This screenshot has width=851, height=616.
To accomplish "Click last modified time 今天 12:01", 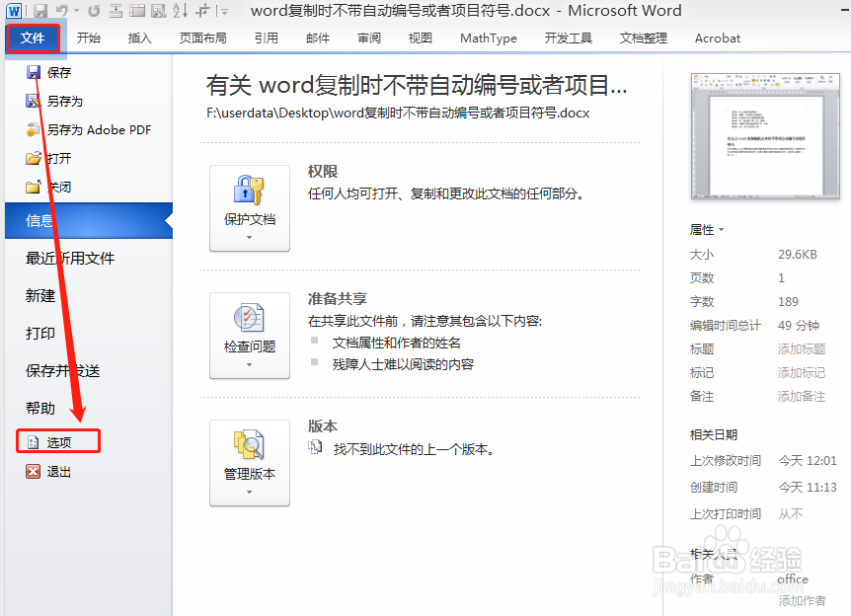I will tap(808, 461).
